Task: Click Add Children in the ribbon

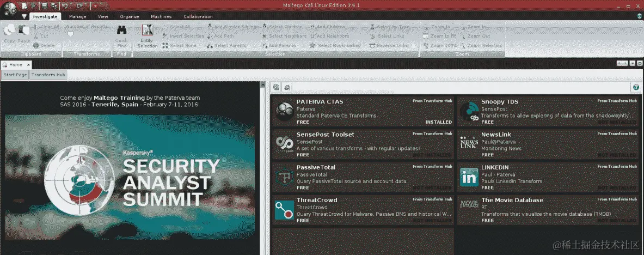Action: (x=327, y=27)
